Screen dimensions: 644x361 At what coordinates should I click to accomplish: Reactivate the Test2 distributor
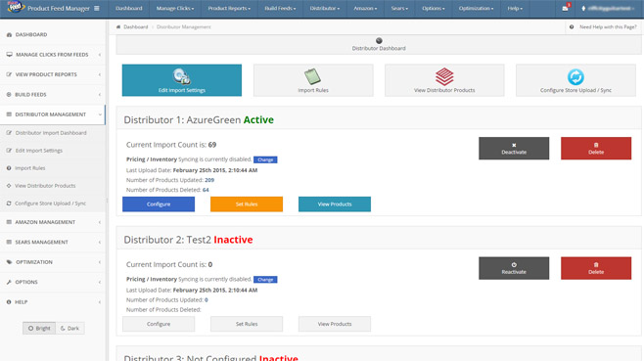514,268
